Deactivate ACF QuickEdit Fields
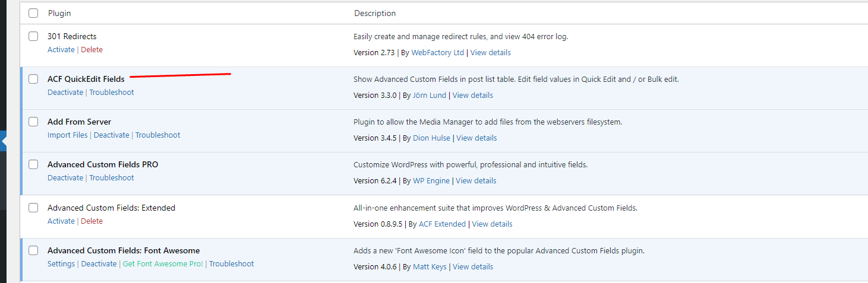Image resolution: width=868 pixels, height=283 pixels. 65,93
